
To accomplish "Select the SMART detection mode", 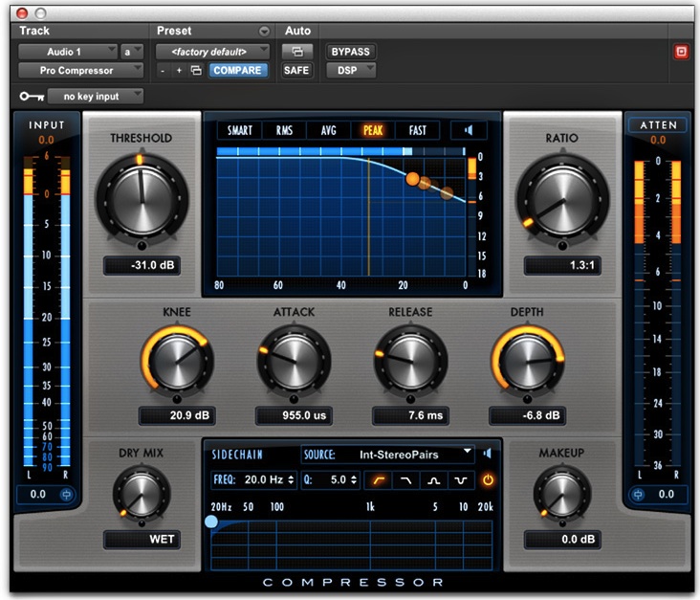I will (x=240, y=130).
